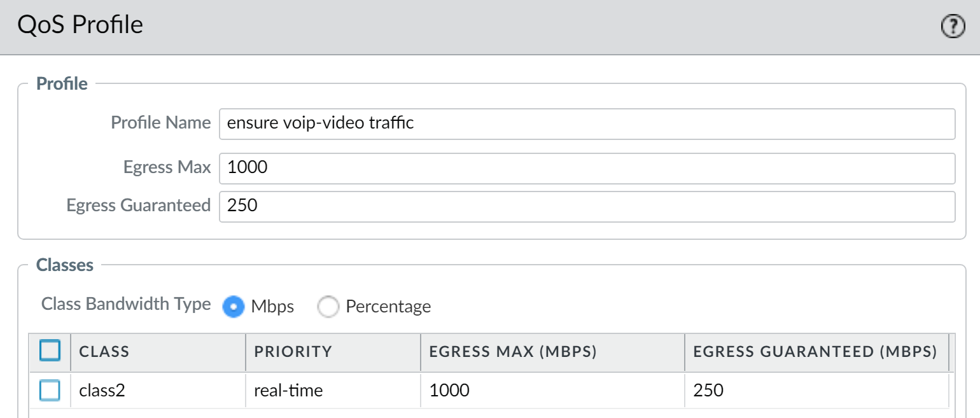Click the QoS Profile dialog title

(80, 25)
